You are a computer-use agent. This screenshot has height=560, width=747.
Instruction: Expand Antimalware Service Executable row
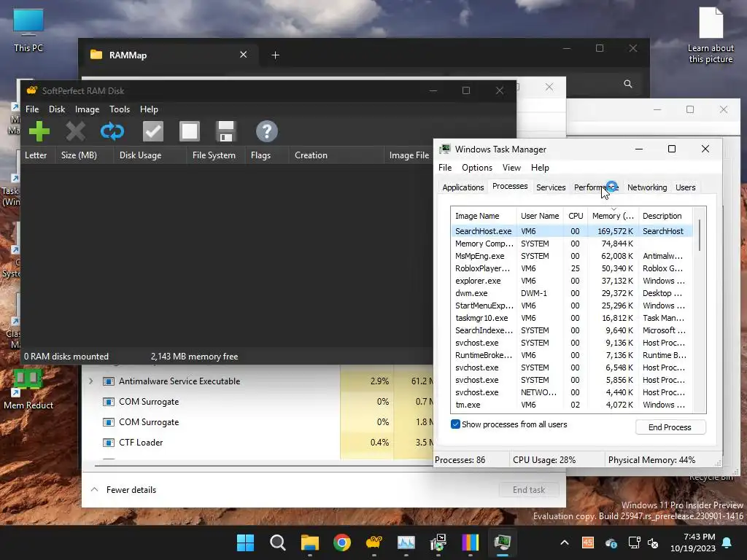tap(90, 381)
